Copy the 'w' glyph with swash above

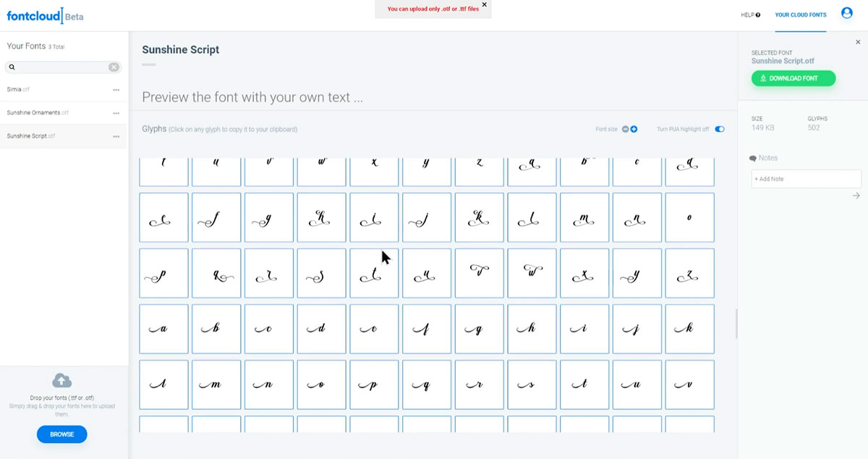tap(532, 273)
